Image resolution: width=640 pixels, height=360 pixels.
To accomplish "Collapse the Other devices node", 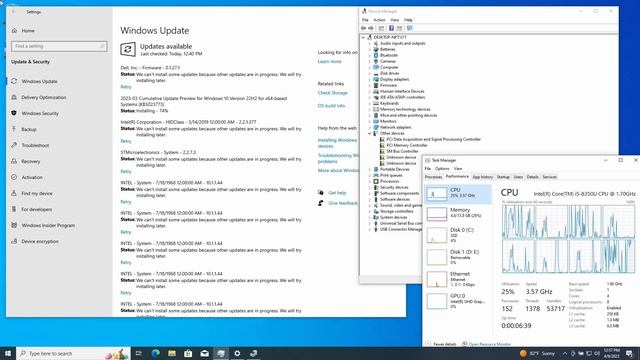I will 370,133.
